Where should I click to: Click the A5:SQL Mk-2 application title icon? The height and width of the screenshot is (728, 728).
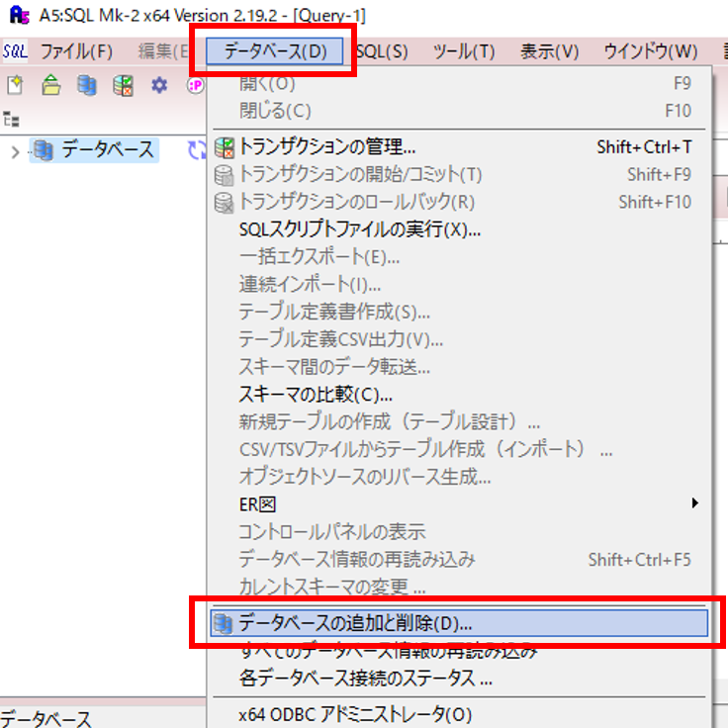coord(19,15)
